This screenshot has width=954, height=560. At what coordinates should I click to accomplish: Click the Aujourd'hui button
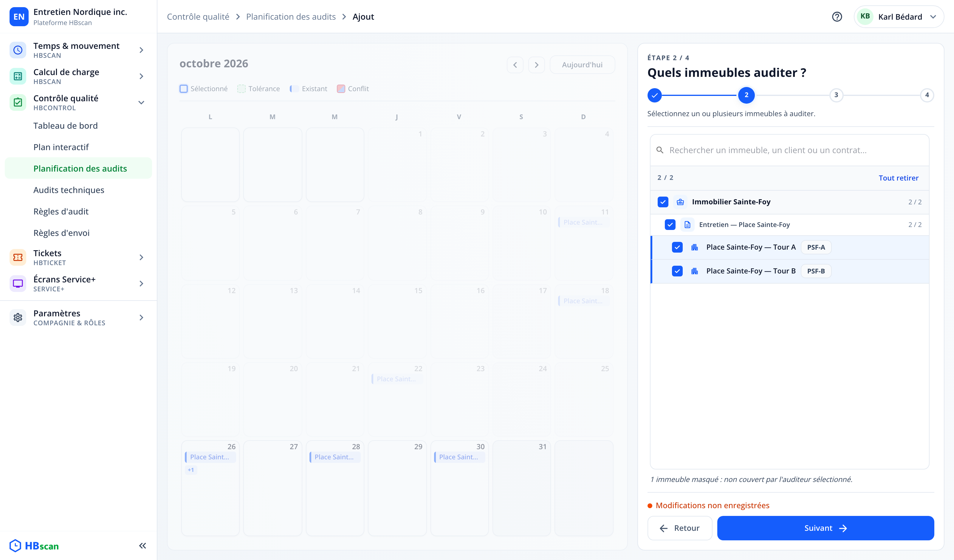(x=582, y=65)
